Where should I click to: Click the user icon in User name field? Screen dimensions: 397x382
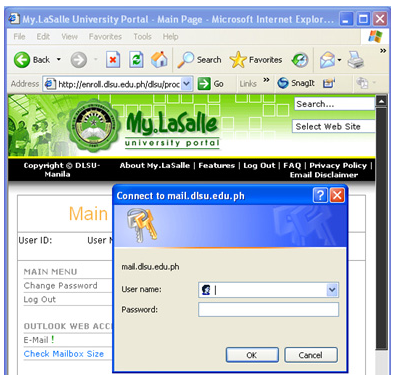coord(206,290)
